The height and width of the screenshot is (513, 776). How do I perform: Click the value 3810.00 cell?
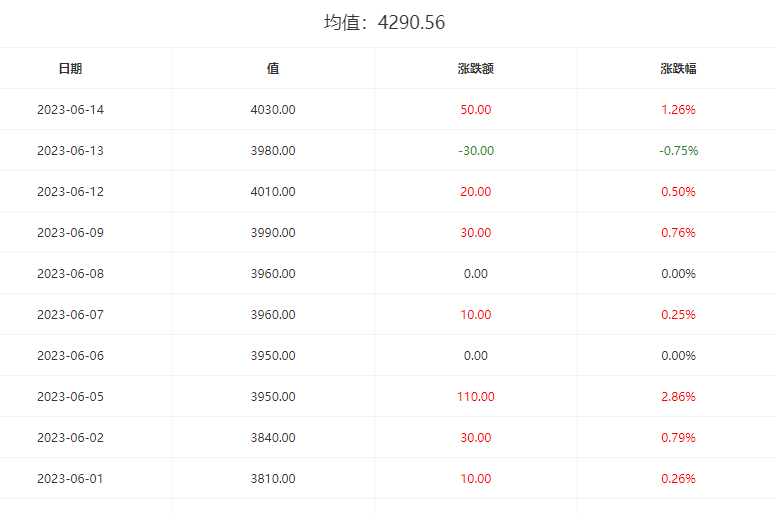point(273,479)
